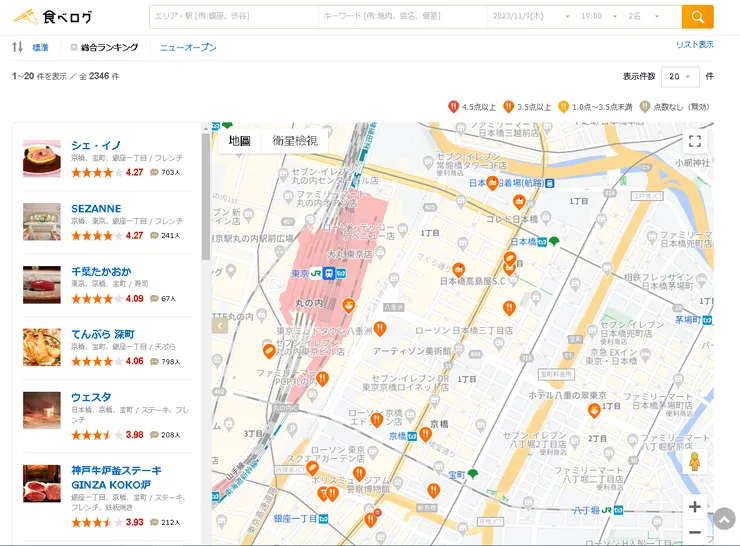Open the ウェスタ restaurant link
Viewport: 740px width, 546px height.
pyautogui.click(x=92, y=397)
